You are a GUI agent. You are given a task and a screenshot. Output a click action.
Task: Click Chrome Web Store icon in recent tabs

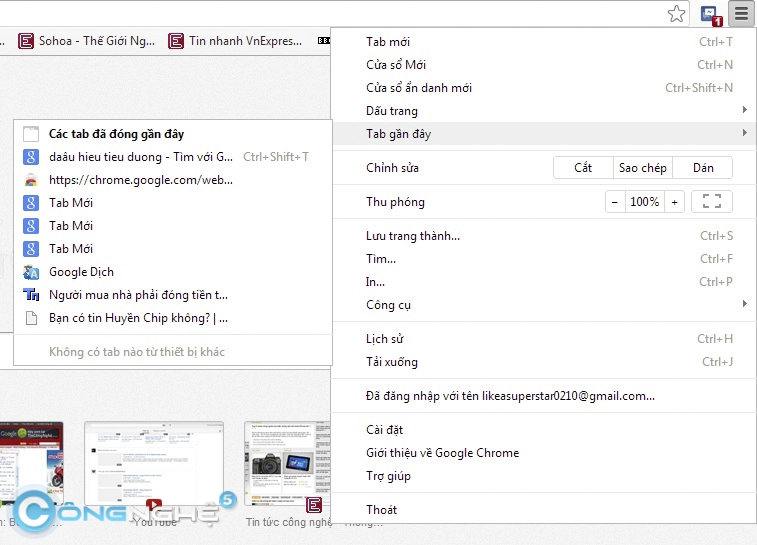pos(31,180)
